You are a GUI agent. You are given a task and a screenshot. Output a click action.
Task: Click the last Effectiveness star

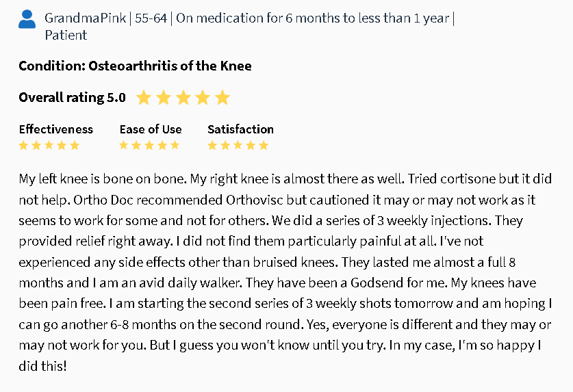(75, 145)
